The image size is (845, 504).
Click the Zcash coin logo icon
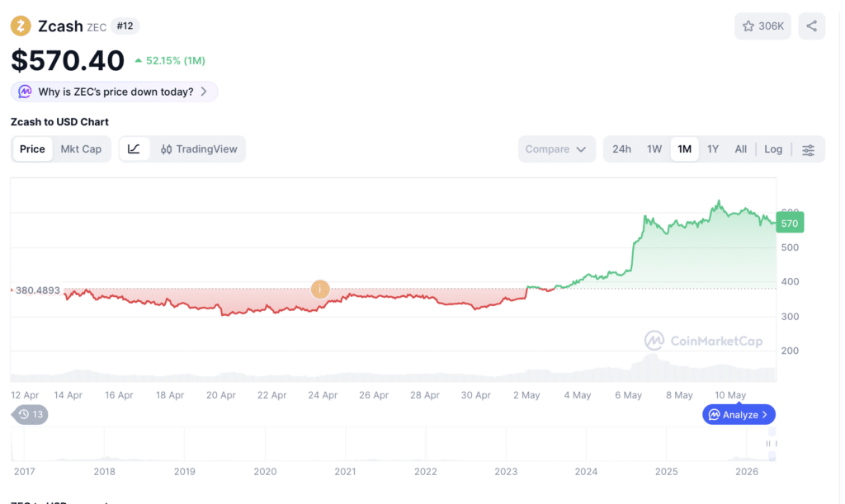[x=21, y=26]
